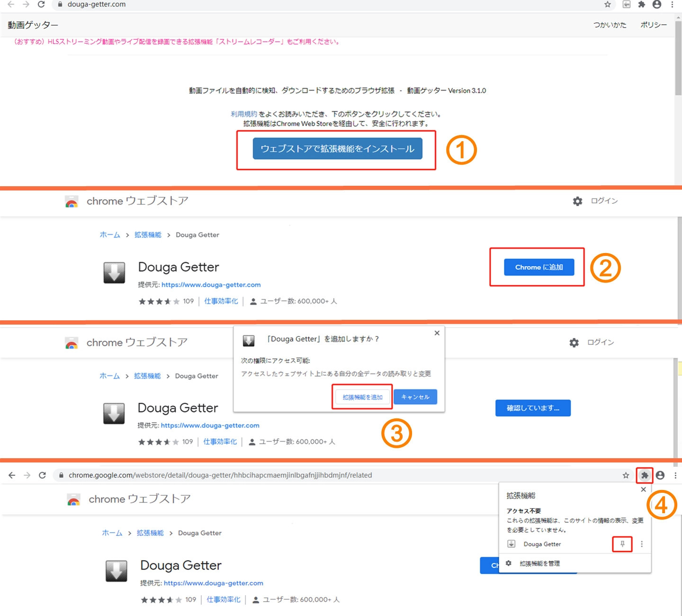Open the 仕事効率化 category link

click(x=221, y=301)
